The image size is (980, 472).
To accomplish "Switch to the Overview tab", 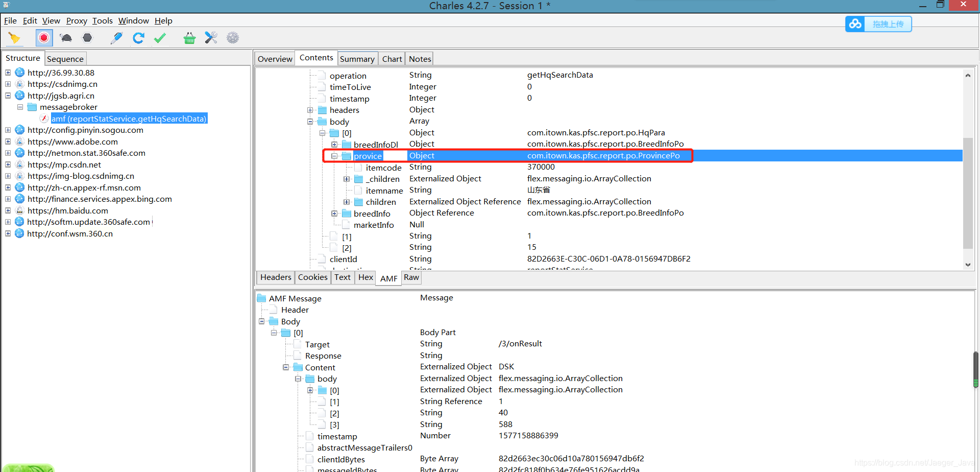I will [275, 59].
